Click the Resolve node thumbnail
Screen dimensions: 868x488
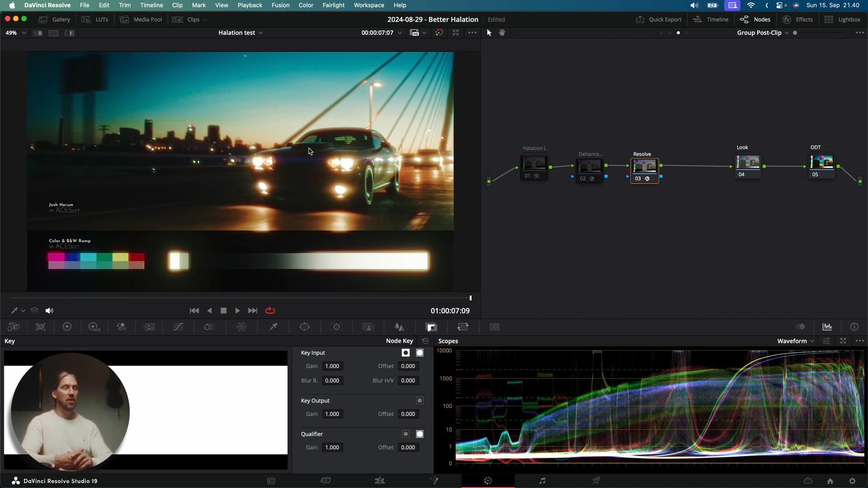[644, 166]
